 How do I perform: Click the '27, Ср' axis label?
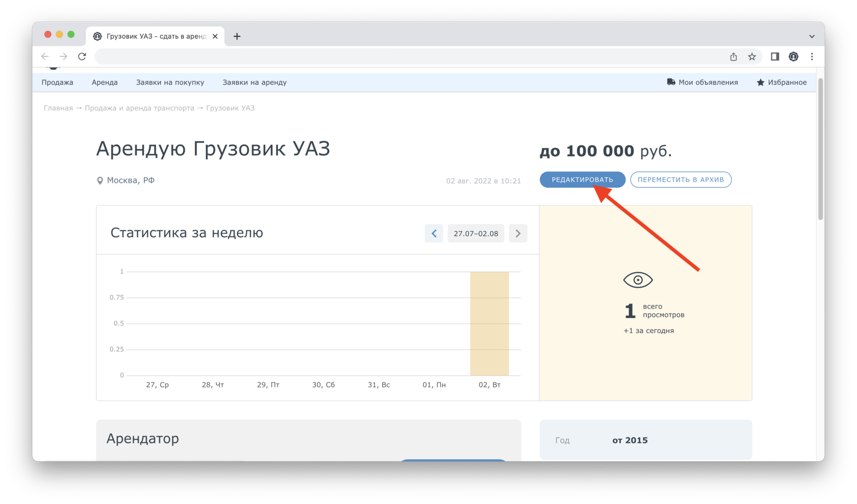coord(157,385)
